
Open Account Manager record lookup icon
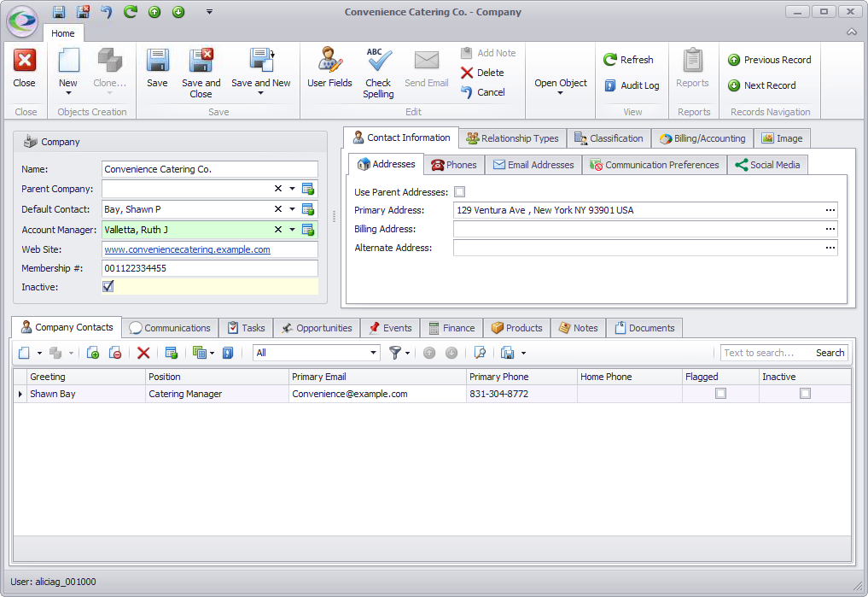point(308,230)
